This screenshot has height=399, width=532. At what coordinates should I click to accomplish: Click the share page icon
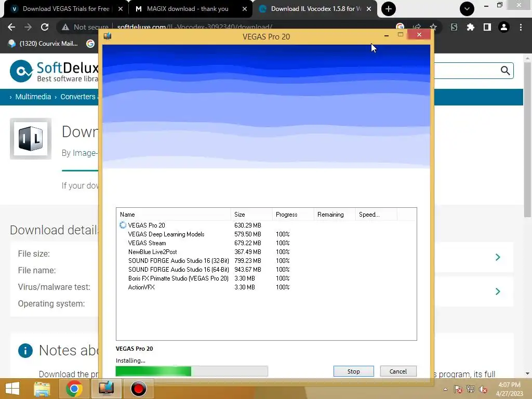pyautogui.click(x=417, y=27)
